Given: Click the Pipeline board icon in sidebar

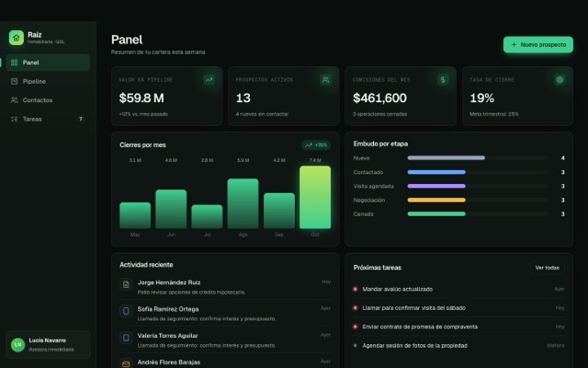Looking at the screenshot, I should click(x=15, y=82).
